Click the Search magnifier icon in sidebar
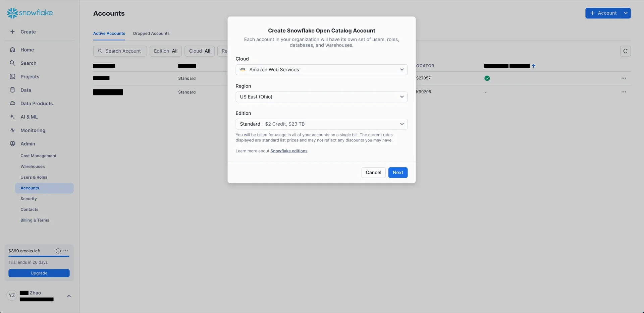644x313 pixels. 12,63
